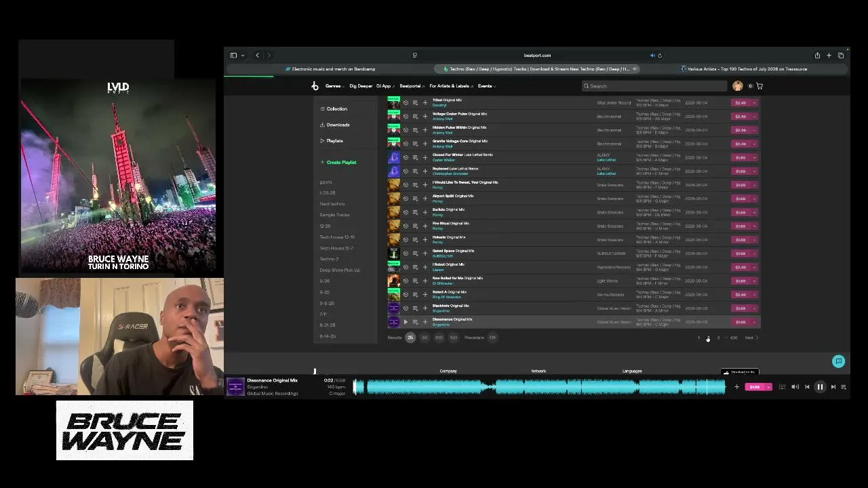Open the player price dropdown arrow
The width and height of the screenshot is (868, 488).
pyautogui.click(x=768, y=387)
